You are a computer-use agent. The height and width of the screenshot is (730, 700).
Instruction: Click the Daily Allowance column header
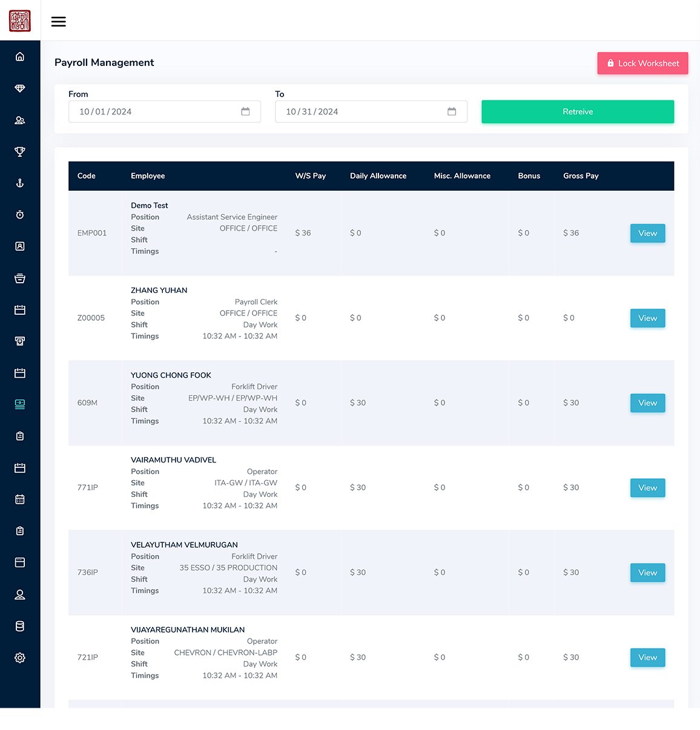click(378, 176)
